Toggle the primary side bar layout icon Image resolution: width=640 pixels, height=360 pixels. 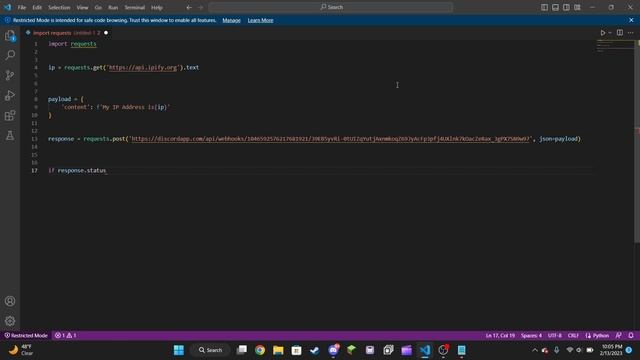544,7
